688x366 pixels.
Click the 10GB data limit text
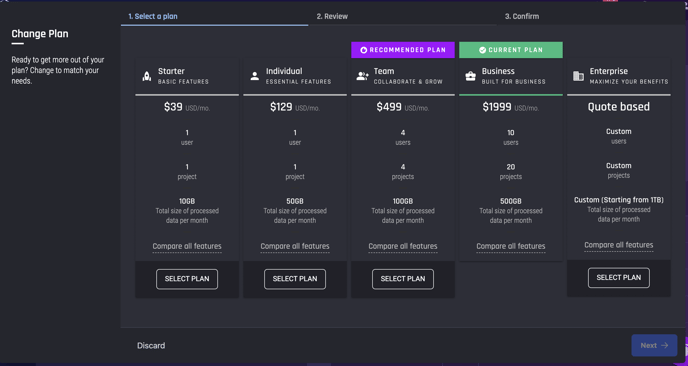187,201
